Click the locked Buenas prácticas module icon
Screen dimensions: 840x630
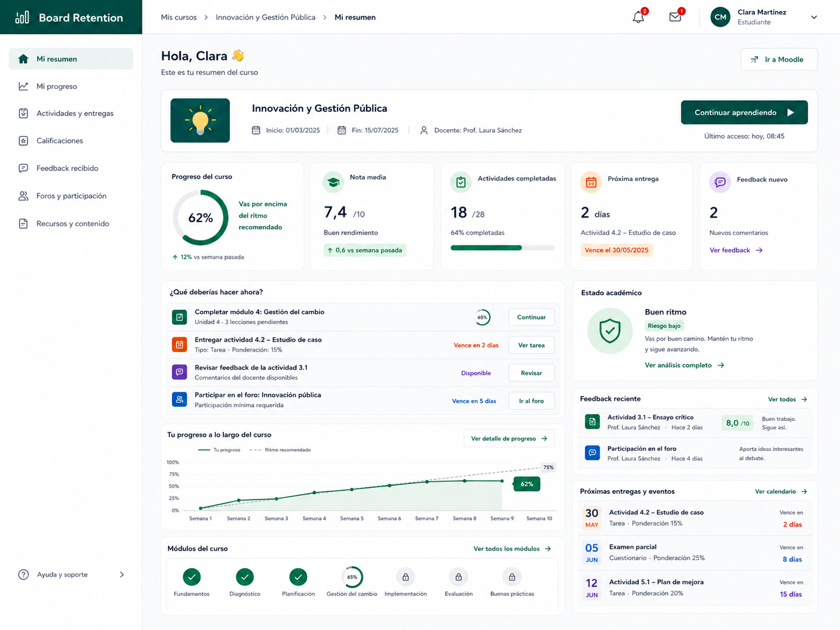[x=512, y=577]
